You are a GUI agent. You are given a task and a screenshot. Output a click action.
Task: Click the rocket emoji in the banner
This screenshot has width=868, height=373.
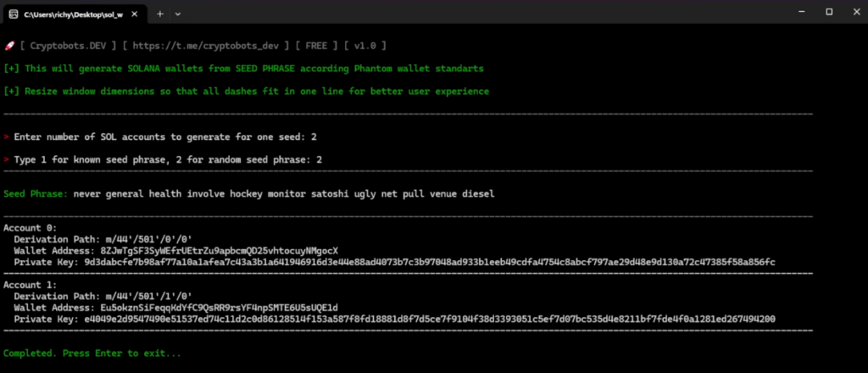pos(8,45)
